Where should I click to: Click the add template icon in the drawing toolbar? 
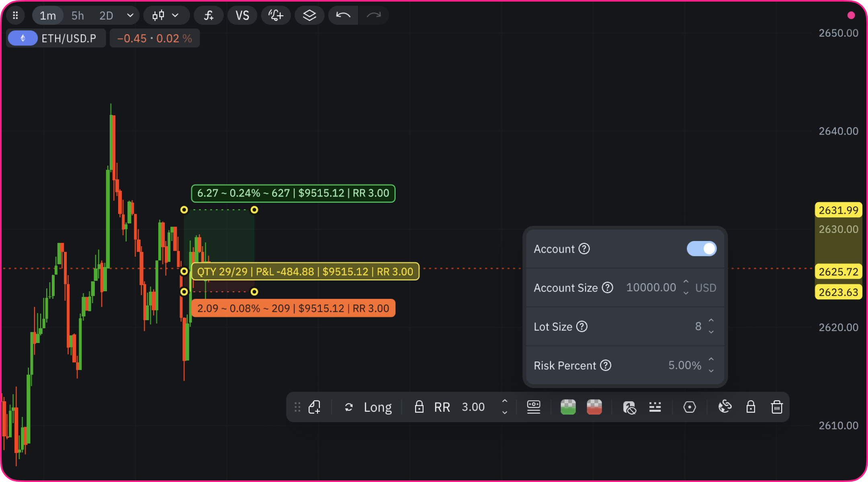tap(314, 407)
